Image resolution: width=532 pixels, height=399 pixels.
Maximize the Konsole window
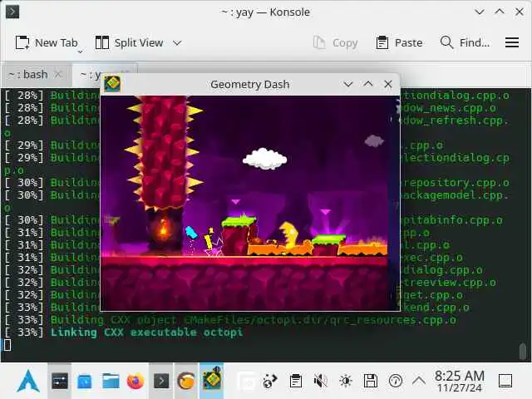click(x=500, y=12)
